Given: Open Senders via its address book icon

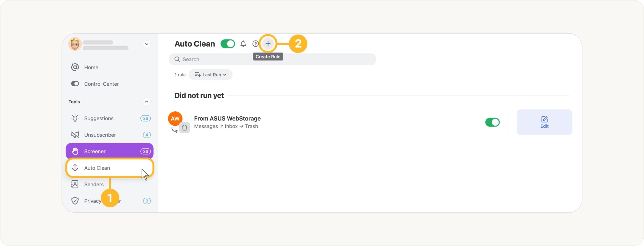Looking at the screenshot, I should (75, 184).
